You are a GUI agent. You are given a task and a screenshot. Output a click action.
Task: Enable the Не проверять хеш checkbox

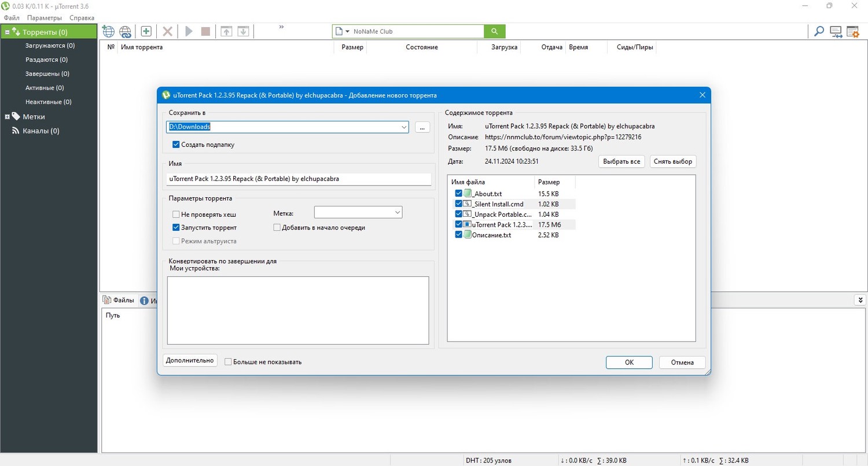[176, 214]
